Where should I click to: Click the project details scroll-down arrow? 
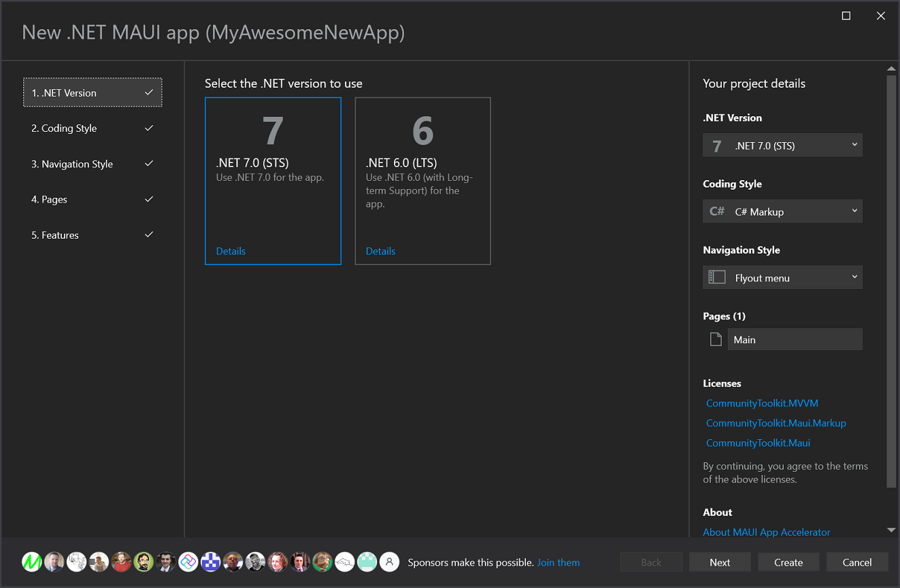click(x=891, y=530)
